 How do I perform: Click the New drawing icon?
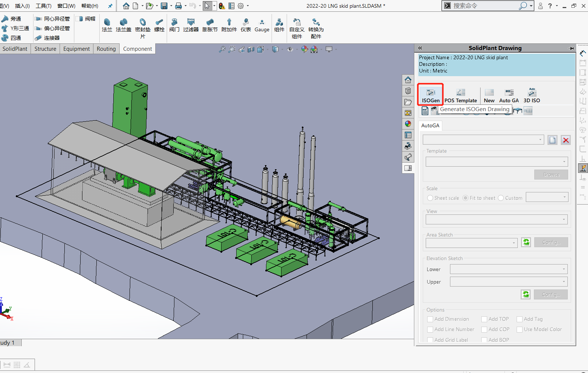tap(489, 96)
